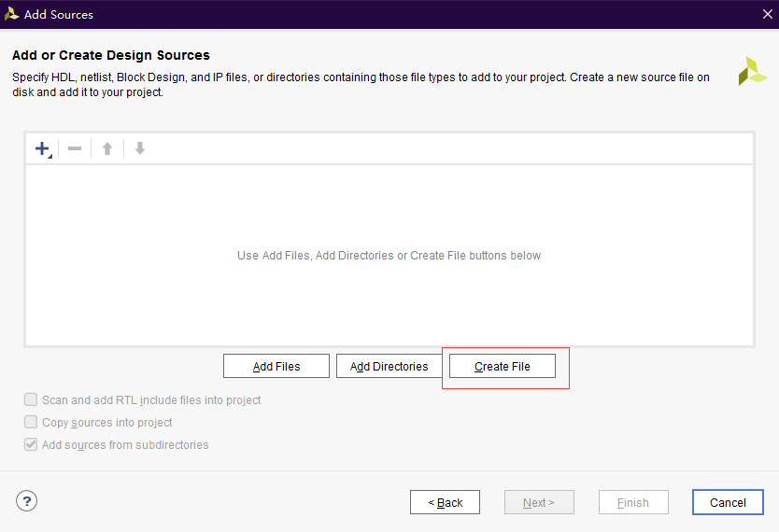Enable Scan and add RTL include files
This screenshot has height=532, width=779.
tap(31, 399)
